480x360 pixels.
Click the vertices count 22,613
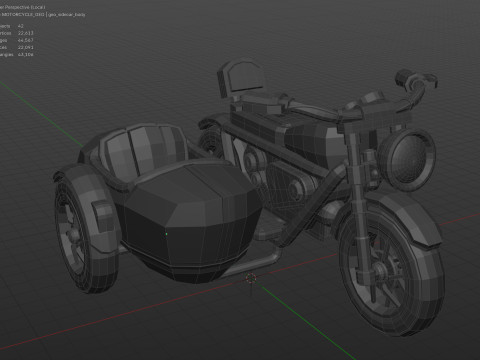click(26, 33)
